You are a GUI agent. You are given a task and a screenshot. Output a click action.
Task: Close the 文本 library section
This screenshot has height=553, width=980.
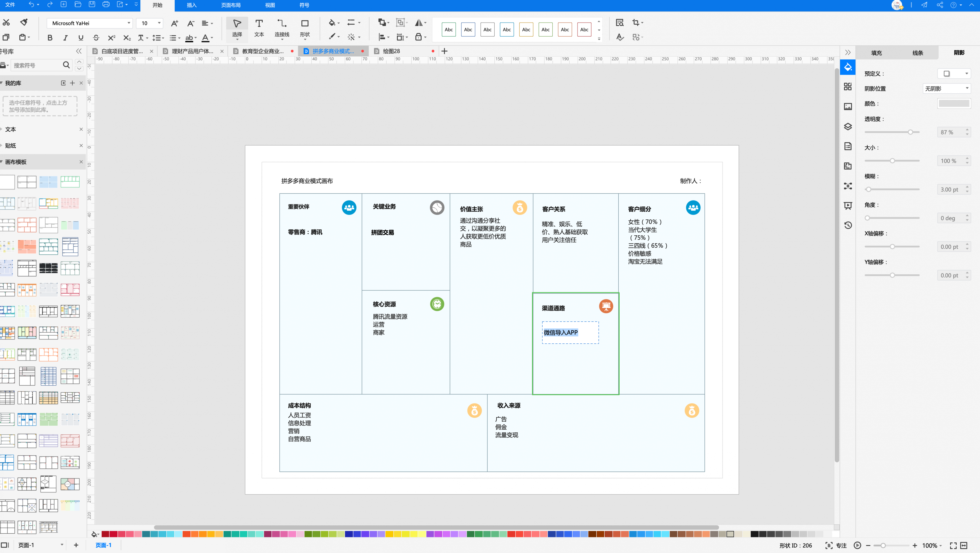coord(81,129)
